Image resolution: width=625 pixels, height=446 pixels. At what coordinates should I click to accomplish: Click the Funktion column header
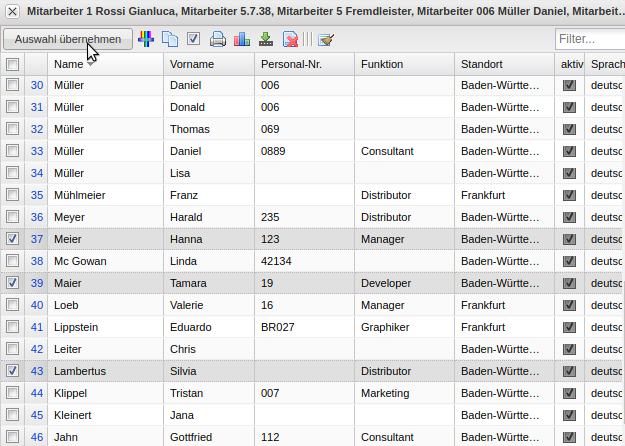[382, 64]
